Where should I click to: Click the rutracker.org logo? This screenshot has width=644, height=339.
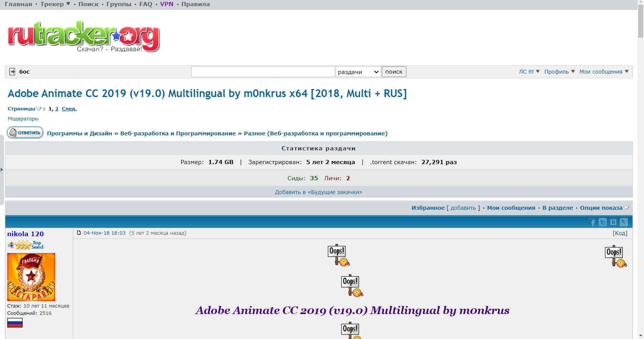pyautogui.click(x=84, y=36)
